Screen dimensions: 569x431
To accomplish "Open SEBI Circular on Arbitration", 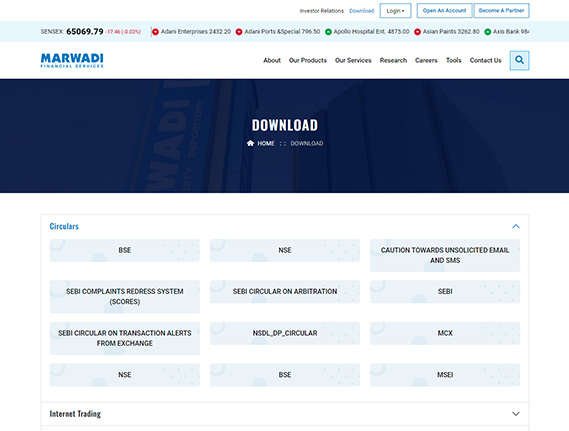I will tap(285, 291).
